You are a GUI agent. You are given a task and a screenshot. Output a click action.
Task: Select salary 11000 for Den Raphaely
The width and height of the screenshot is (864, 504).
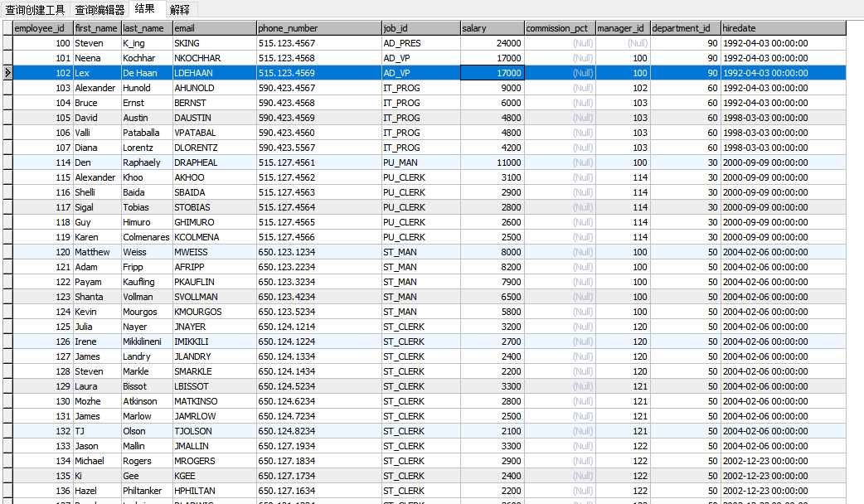[492, 162]
